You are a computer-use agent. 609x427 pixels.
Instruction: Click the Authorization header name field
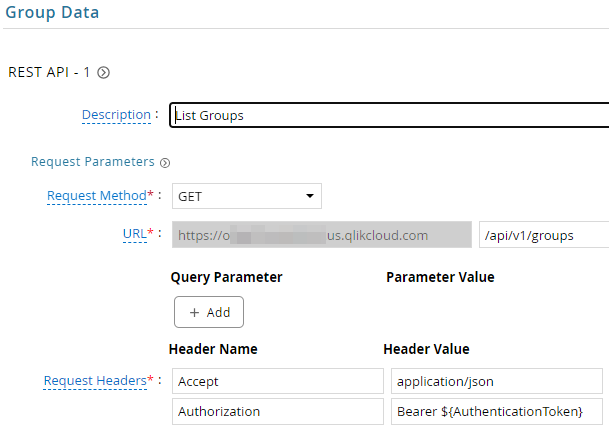coord(278,411)
